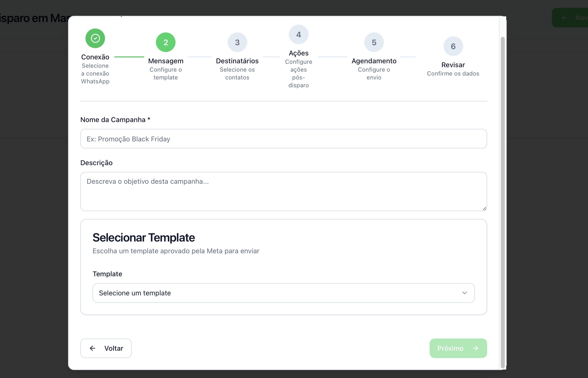Click the Revisar step label
Screen dimensions: 588x378
(x=453, y=65)
